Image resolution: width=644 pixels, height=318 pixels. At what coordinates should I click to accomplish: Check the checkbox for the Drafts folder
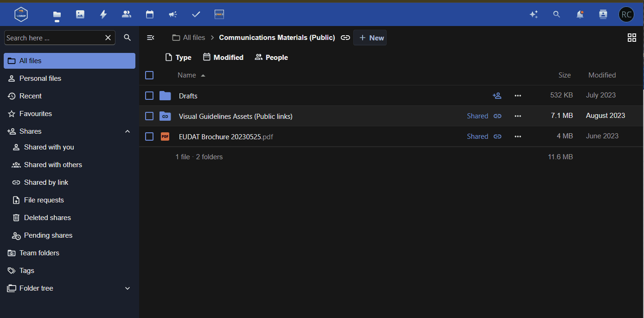[x=149, y=95]
